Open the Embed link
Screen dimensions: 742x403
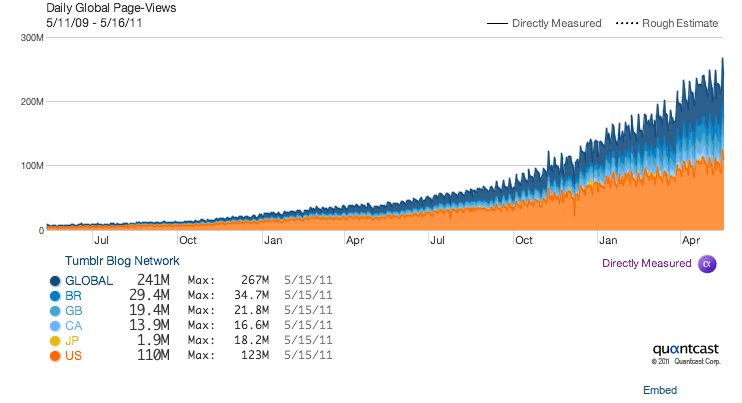pyautogui.click(x=659, y=389)
